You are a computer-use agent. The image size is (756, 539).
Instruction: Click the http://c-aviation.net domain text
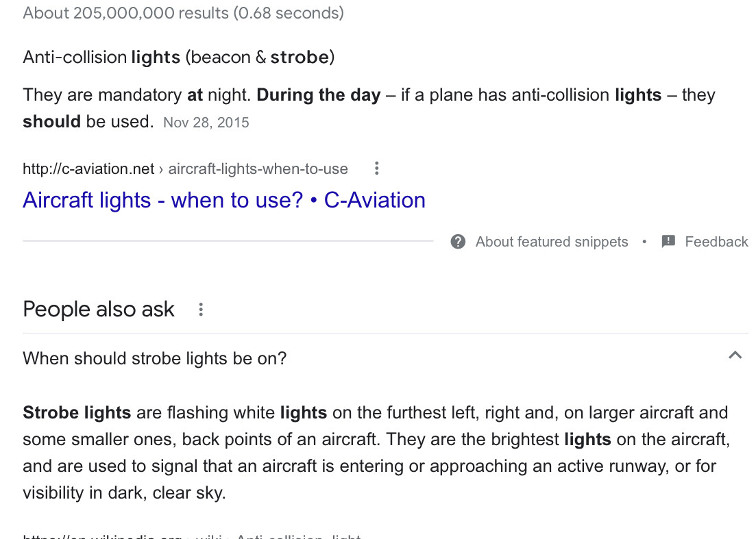(x=88, y=169)
